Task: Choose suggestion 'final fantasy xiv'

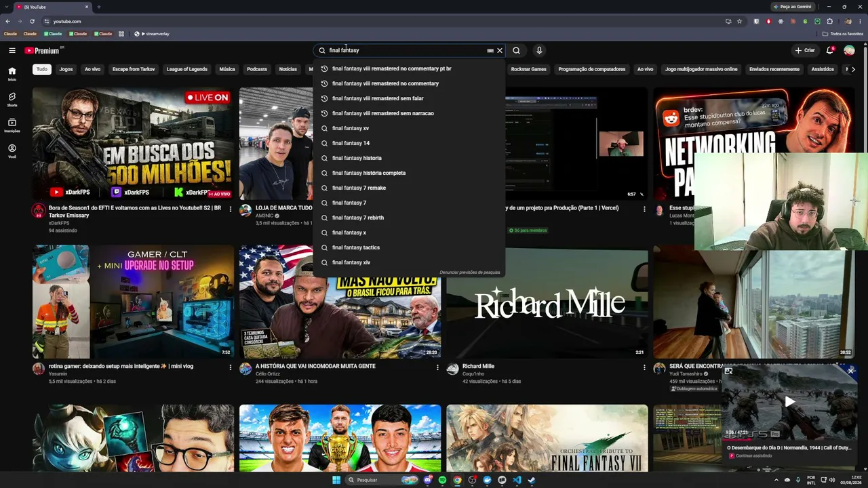Action: (x=409, y=262)
